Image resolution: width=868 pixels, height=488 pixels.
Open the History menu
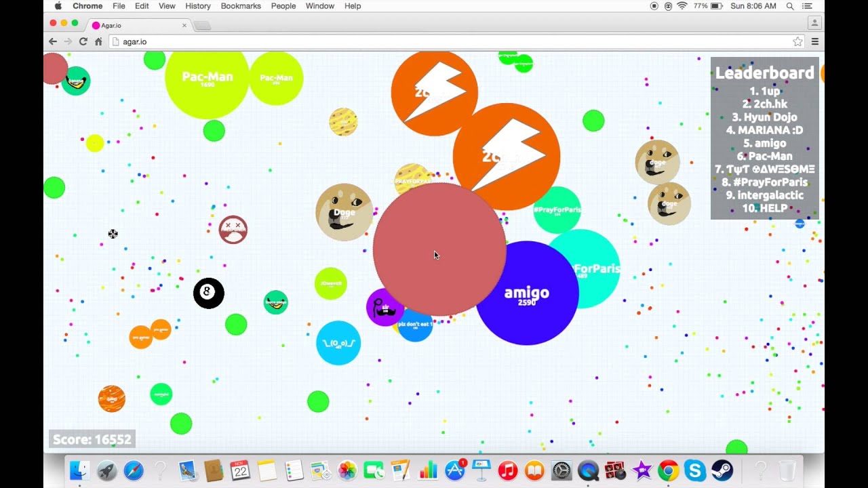pos(198,6)
